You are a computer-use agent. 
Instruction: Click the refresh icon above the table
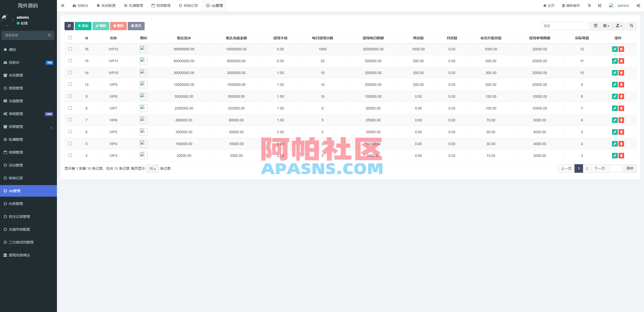[69, 26]
